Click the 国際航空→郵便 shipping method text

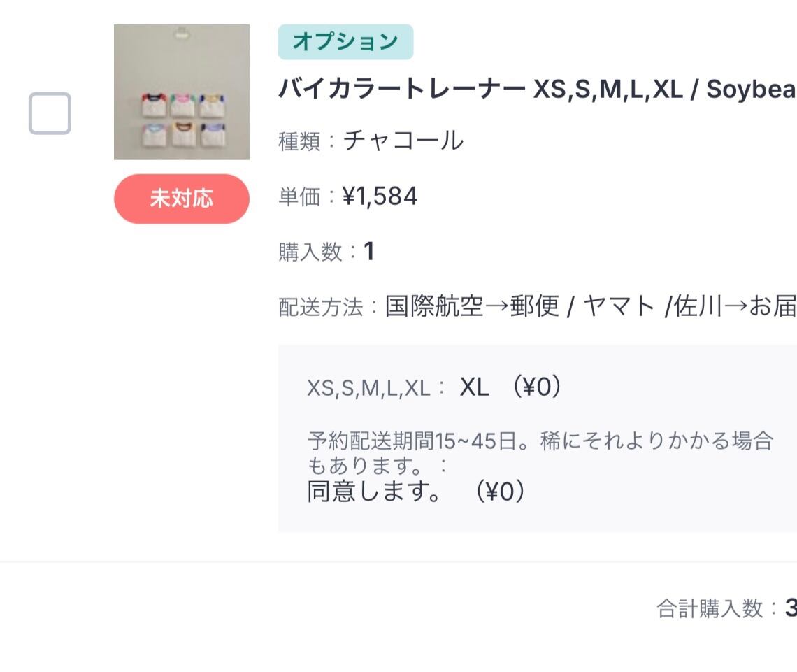tap(472, 306)
